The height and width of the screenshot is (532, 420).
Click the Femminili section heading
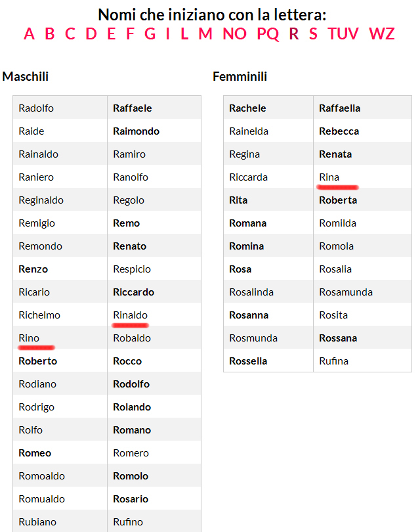(240, 77)
